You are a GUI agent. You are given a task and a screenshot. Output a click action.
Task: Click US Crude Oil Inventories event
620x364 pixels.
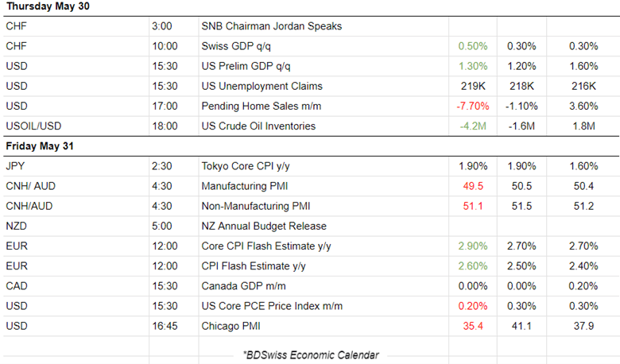258,126
